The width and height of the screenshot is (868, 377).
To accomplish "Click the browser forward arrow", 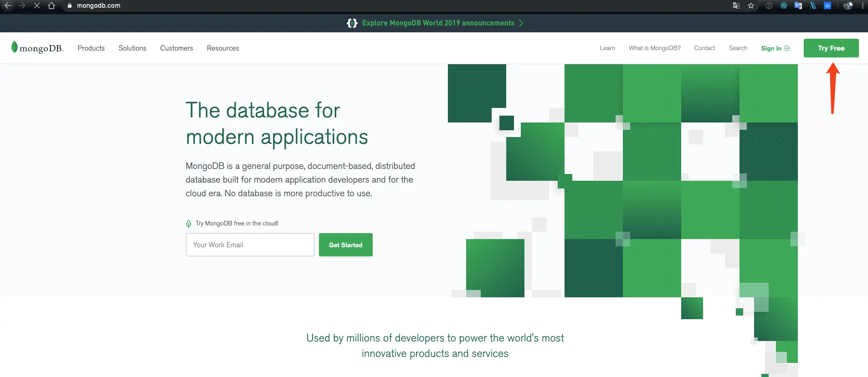I will pos(22,5).
